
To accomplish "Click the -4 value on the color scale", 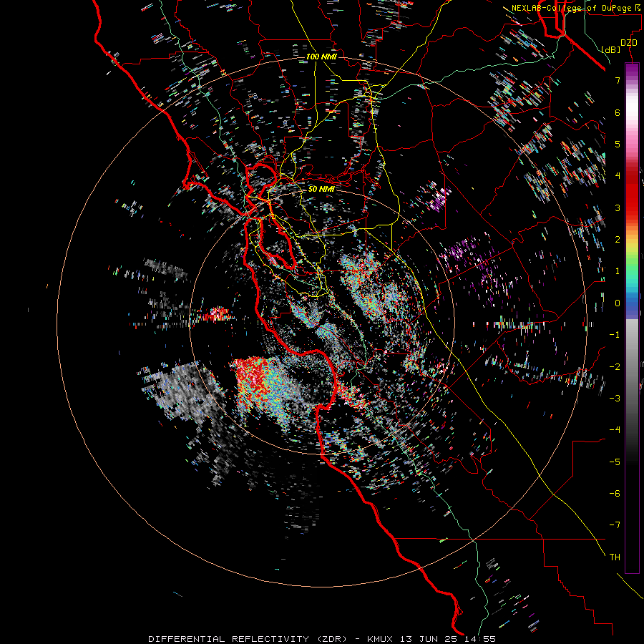I will [x=615, y=429].
